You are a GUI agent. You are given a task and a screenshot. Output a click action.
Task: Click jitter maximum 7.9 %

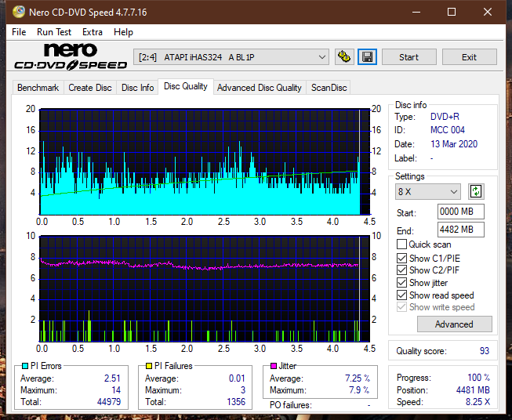tap(359, 390)
